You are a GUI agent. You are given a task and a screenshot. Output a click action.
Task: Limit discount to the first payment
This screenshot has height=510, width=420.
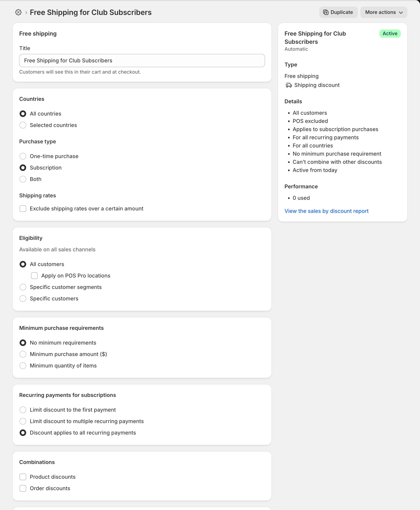(23, 410)
